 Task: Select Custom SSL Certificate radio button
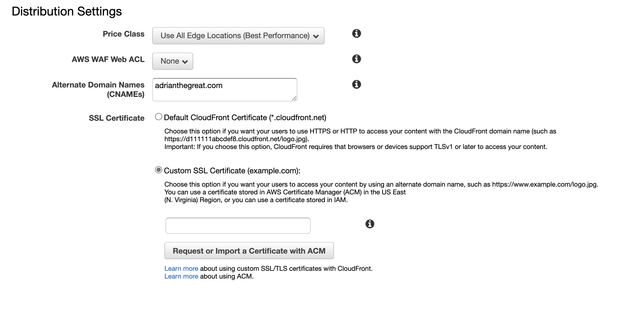(x=158, y=170)
